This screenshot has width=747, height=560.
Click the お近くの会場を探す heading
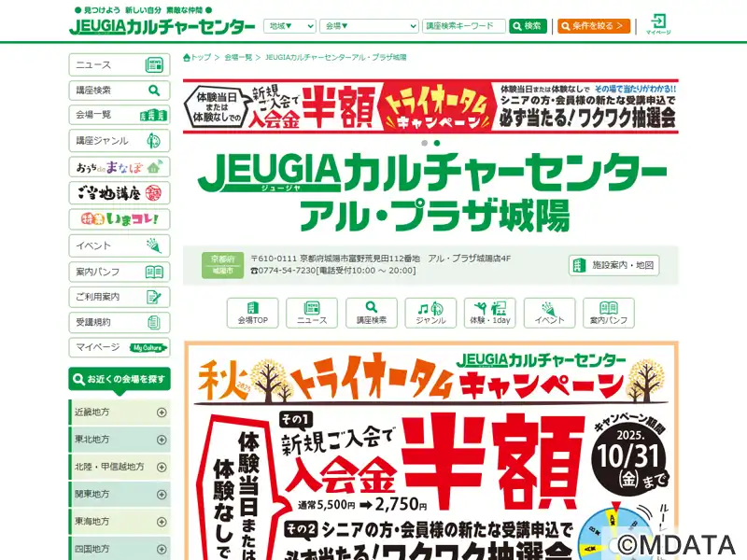120,380
